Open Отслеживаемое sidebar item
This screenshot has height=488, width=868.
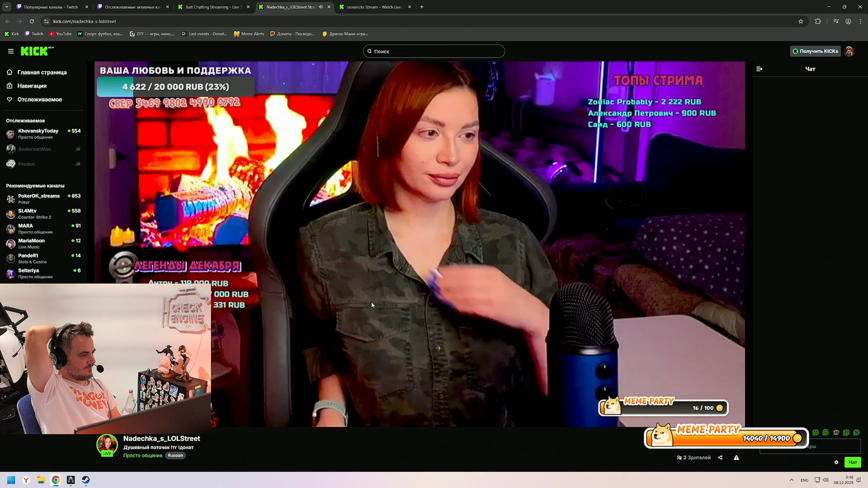point(39,99)
